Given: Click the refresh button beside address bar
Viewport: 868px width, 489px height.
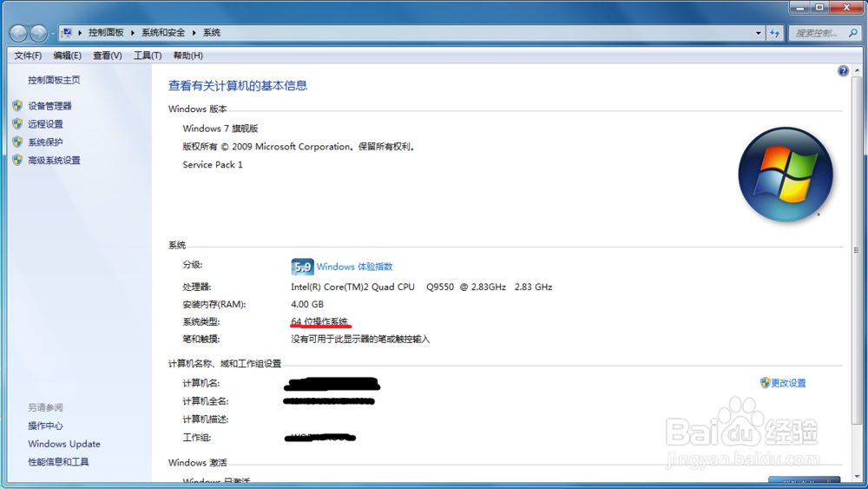Looking at the screenshot, I should tap(774, 33).
